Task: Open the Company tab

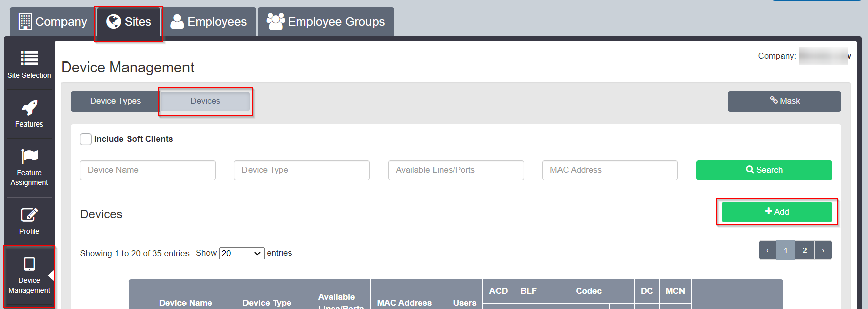Action: pos(52,22)
